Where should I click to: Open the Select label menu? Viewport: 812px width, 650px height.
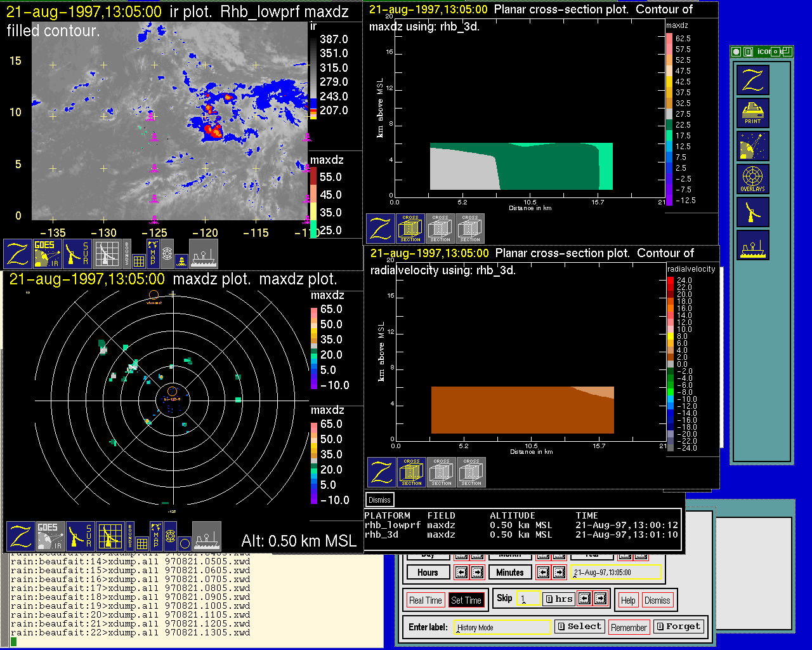tap(579, 627)
